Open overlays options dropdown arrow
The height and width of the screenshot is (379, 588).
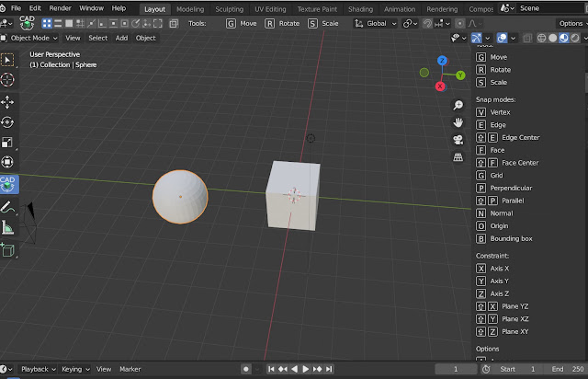pyautogui.click(x=513, y=38)
